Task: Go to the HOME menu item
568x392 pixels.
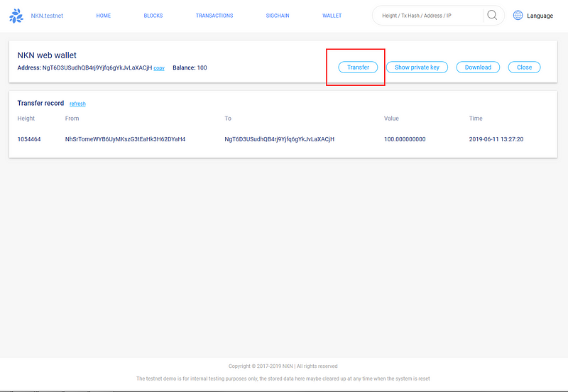Action: tap(104, 16)
